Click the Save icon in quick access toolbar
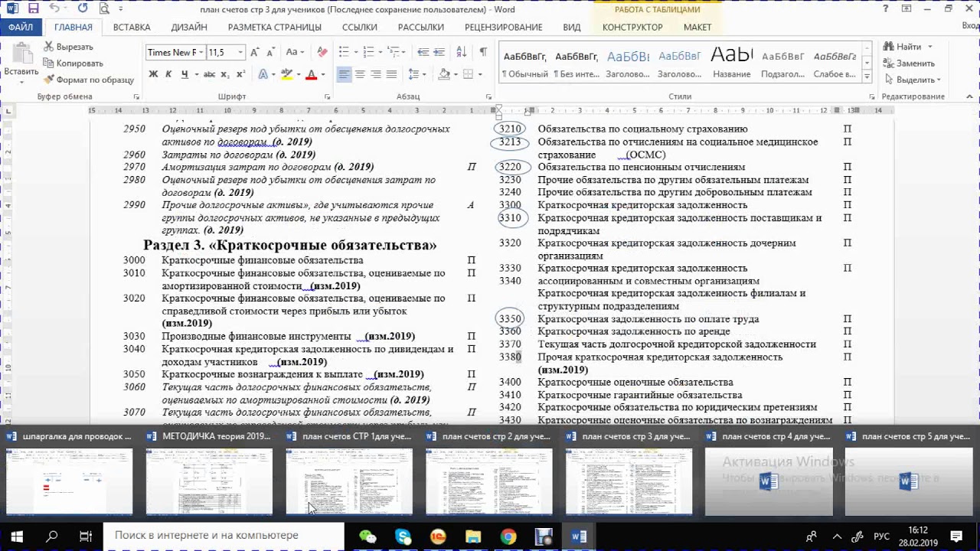Image resolution: width=980 pixels, height=551 pixels. 33,9
